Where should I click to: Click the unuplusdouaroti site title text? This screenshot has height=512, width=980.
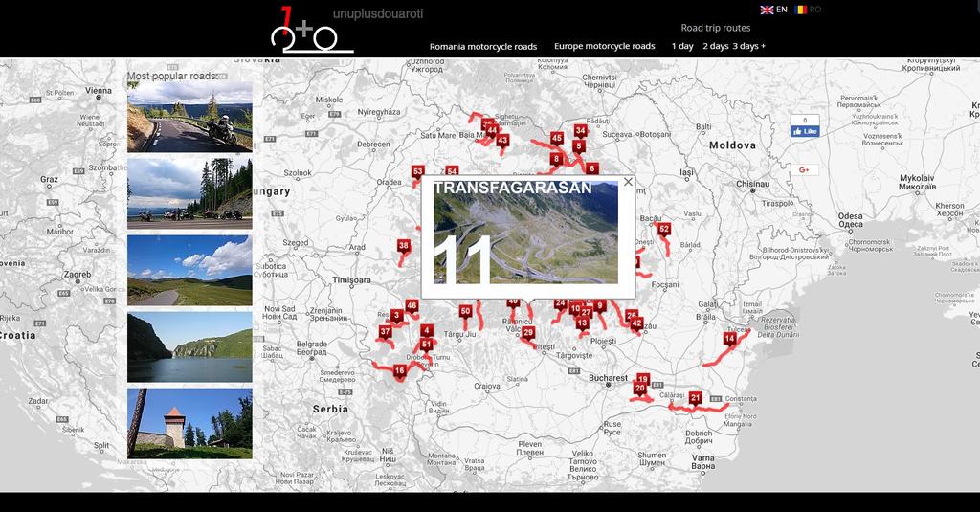pyautogui.click(x=377, y=13)
